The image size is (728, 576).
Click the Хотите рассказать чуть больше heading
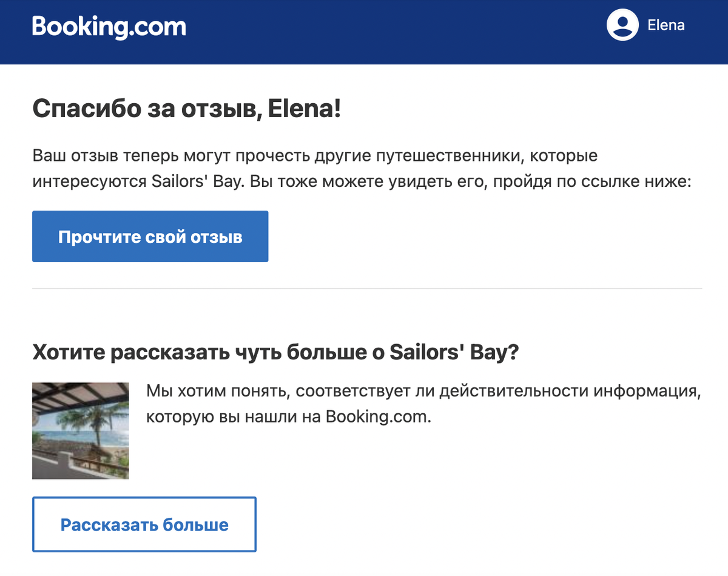point(275,353)
